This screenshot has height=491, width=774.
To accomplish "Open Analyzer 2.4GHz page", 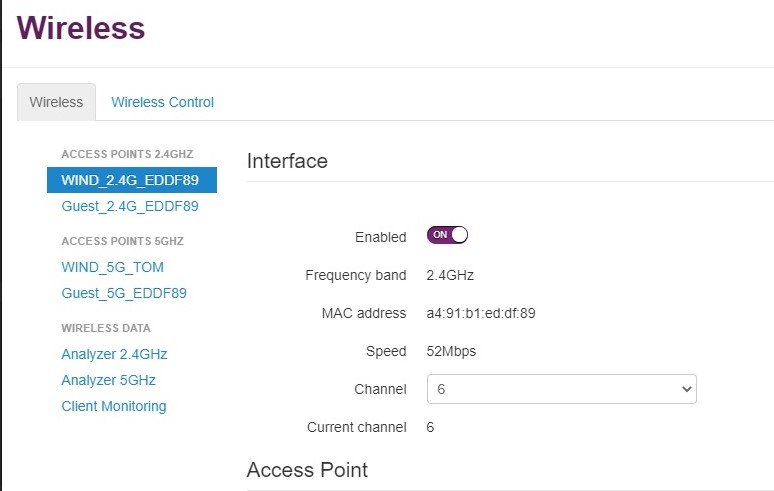I will 114,354.
